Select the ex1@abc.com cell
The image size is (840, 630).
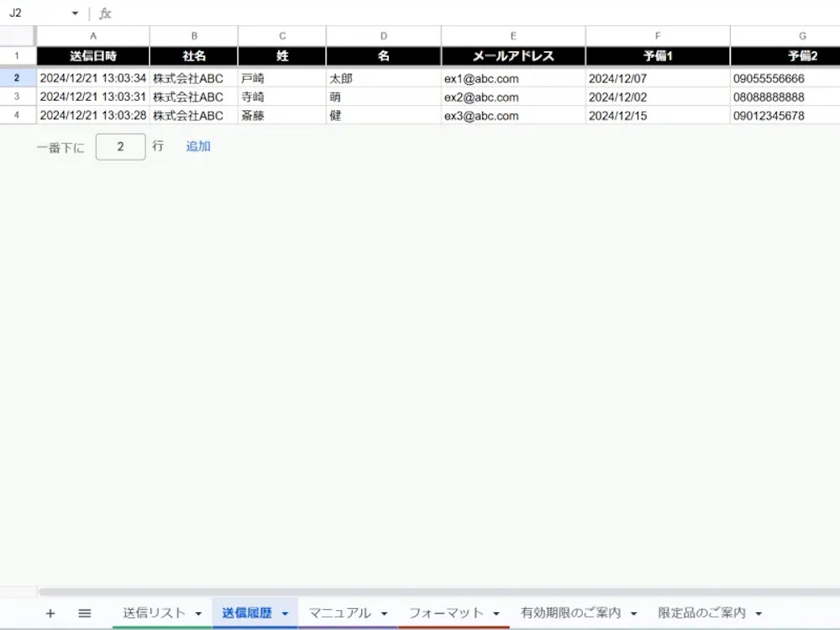point(513,78)
